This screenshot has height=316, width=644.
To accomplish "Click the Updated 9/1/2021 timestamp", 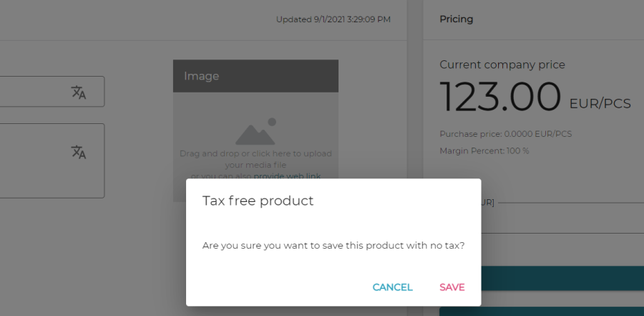I will [x=333, y=19].
